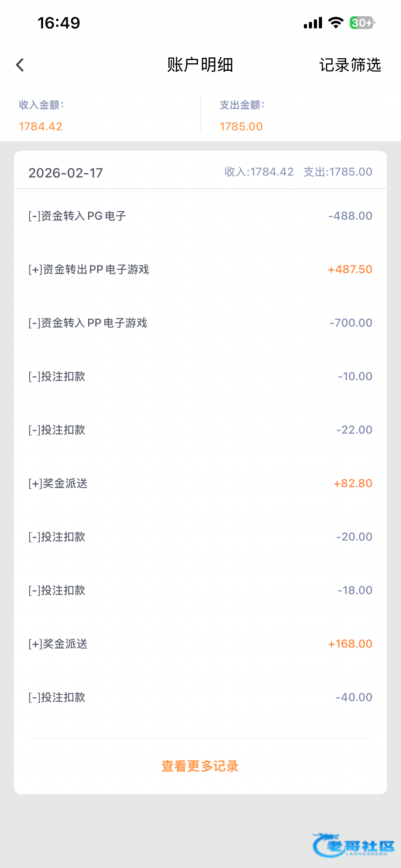Tap the back arrow icon
The image size is (401, 868).
tap(20, 65)
